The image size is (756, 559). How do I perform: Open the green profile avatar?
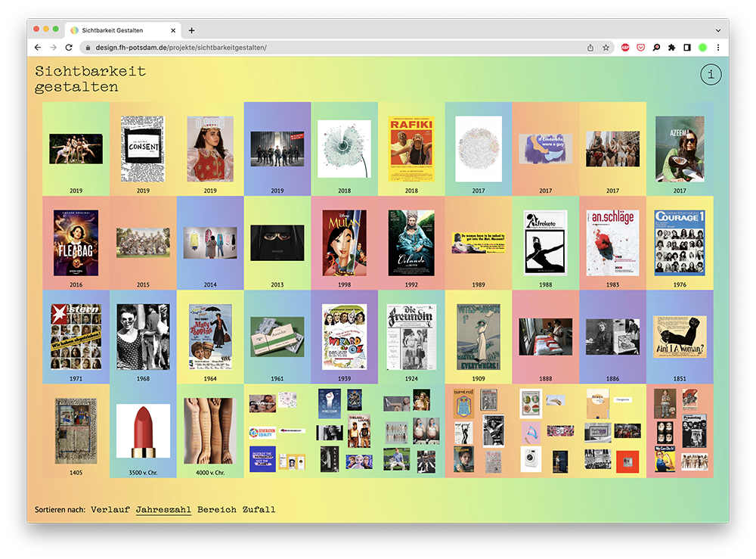coord(702,48)
